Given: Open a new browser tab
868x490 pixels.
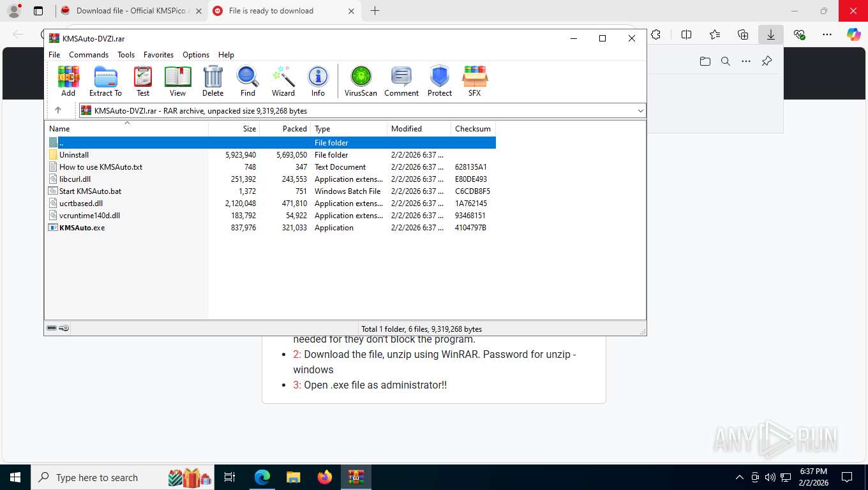Looking at the screenshot, I should tap(375, 11).
